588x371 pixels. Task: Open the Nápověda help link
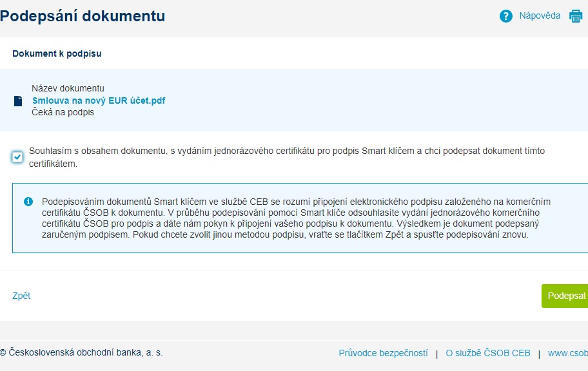coord(540,15)
